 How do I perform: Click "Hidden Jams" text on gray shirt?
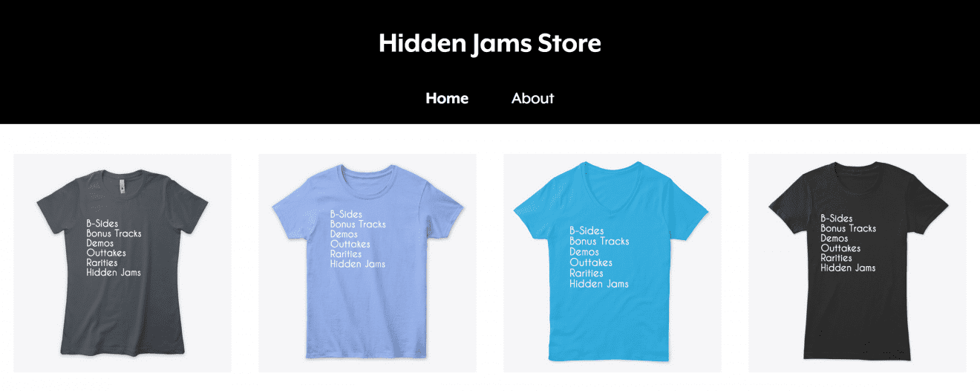coord(114,272)
